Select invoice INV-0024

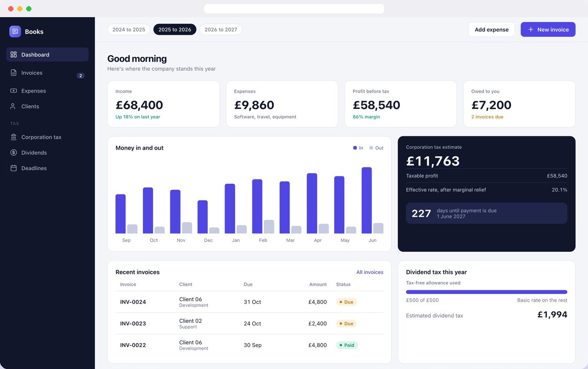tap(249, 302)
